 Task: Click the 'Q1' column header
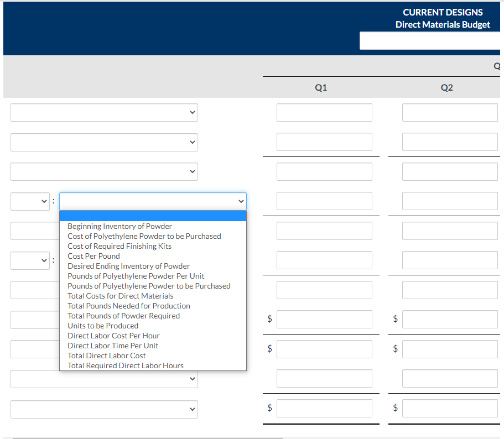[321, 88]
